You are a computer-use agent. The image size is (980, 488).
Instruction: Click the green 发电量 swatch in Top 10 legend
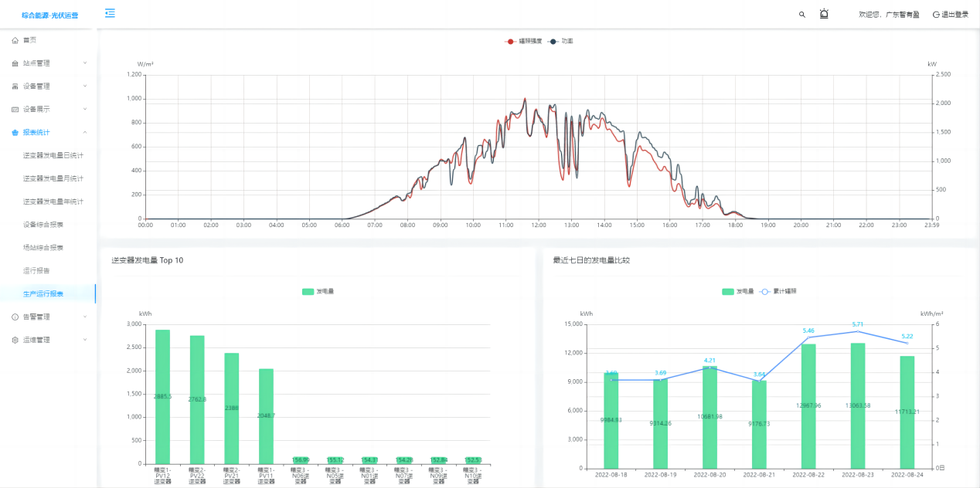[x=308, y=292]
